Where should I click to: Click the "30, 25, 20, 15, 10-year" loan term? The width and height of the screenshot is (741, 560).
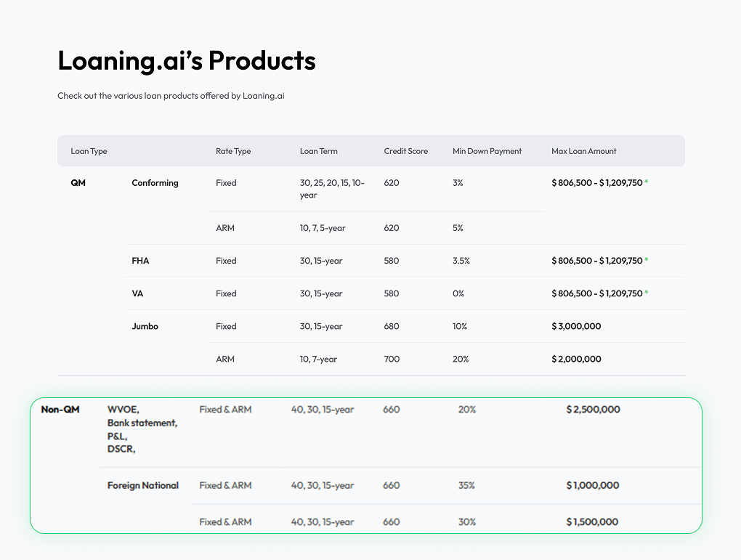332,189
